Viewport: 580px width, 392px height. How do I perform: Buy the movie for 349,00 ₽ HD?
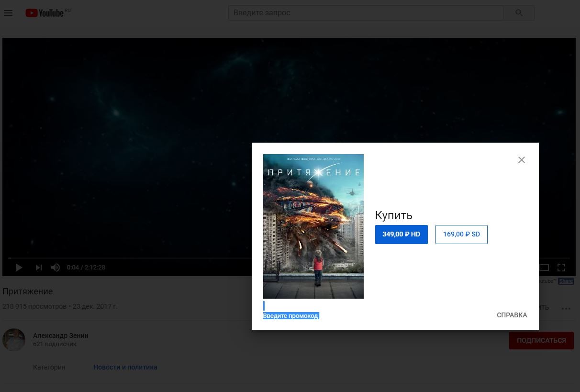pos(401,235)
